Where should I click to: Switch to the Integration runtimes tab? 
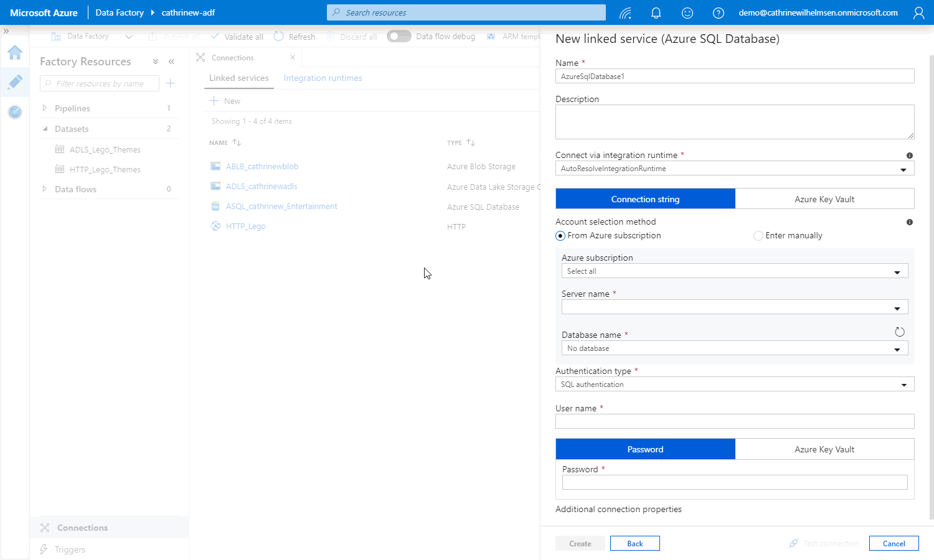tap(323, 78)
